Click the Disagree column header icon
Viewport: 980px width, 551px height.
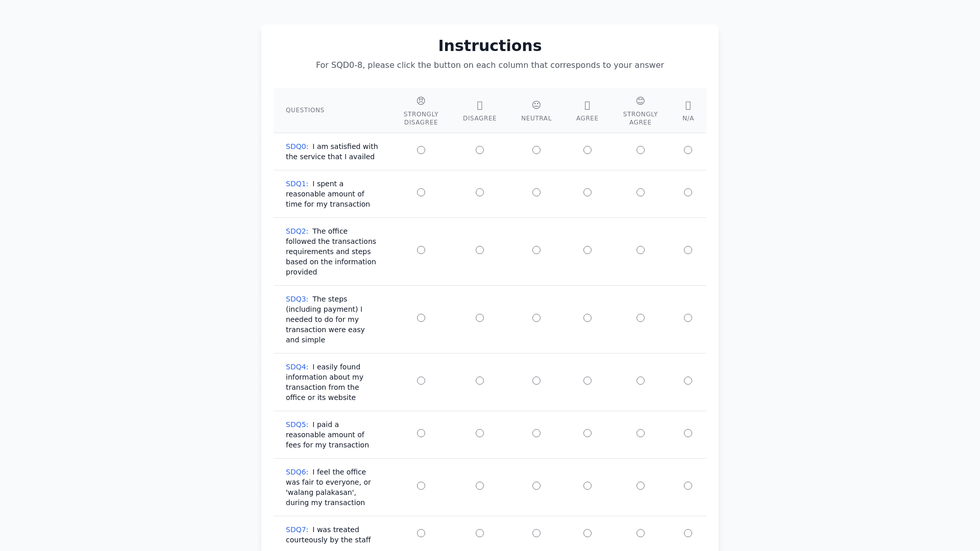click(480, 106)
